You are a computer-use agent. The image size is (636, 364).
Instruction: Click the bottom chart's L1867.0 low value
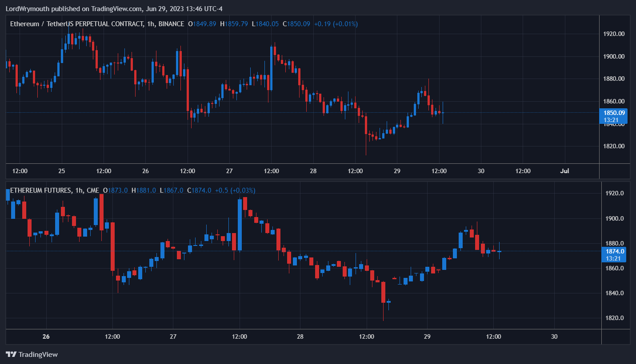click(x=172, y=190)
